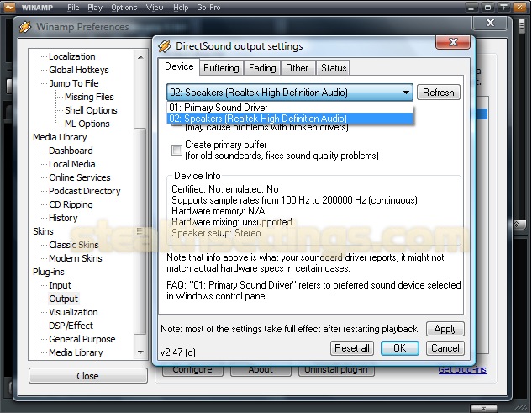Select the Skins category
Screen dimensions: 532x413
tap(43, 231)
